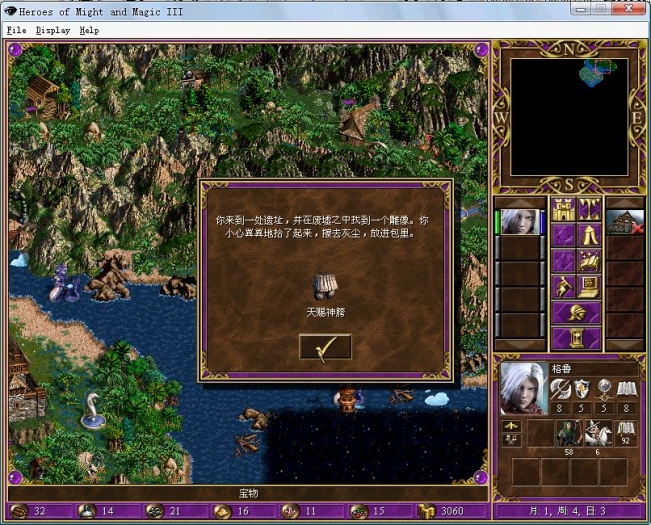The width and height of the screenshot is (651, 525).
Task: Click the Knowledge skill book icon
Action: [x=626, y=390]
